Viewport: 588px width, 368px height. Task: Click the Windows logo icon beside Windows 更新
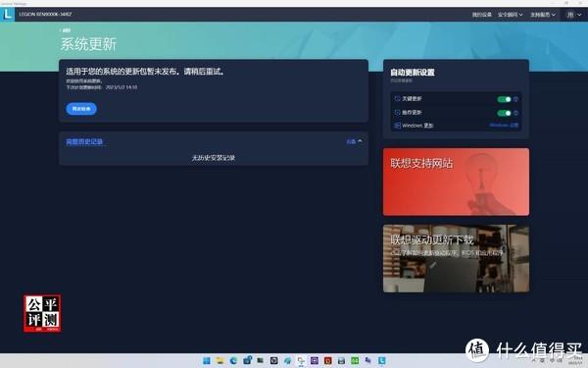click(x=397, y=125)
